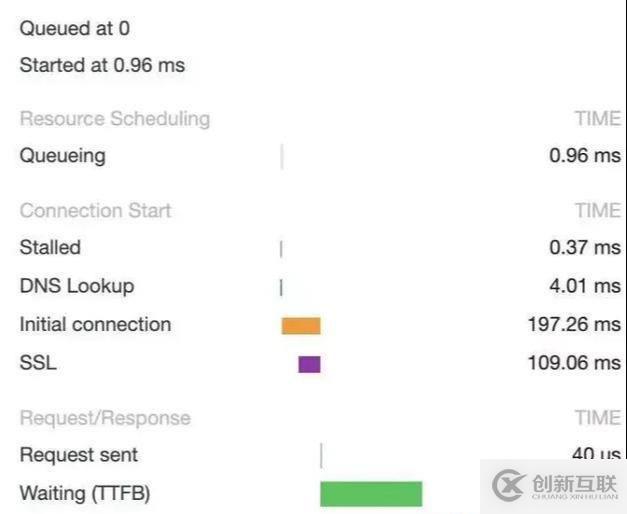Screen dimensions: 627x514
Task: Click the Initial connection row label
Action: click(x=95, y=324)
